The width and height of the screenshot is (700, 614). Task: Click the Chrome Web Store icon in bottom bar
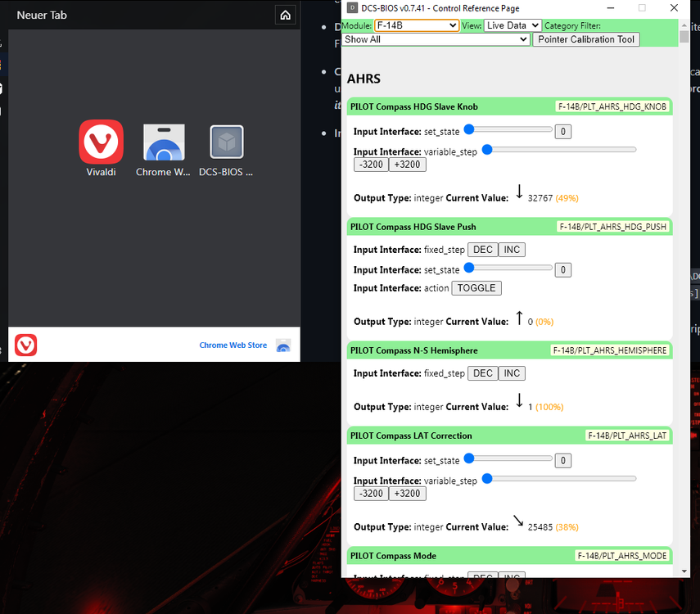tap(283, 345)
